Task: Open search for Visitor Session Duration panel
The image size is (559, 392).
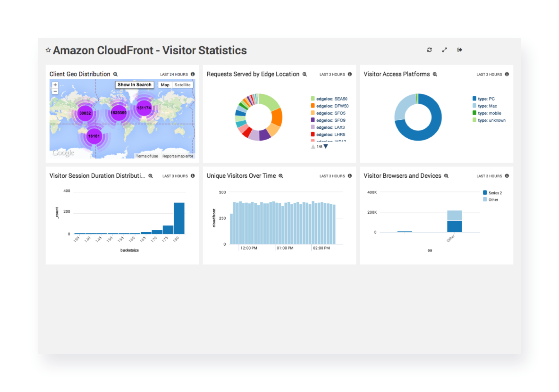Action: pyautogui.click(x=151, y=176)
